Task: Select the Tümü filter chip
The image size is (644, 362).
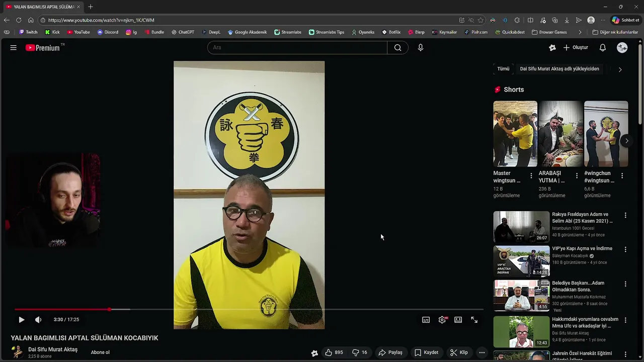Action: (x=503, y=69)
